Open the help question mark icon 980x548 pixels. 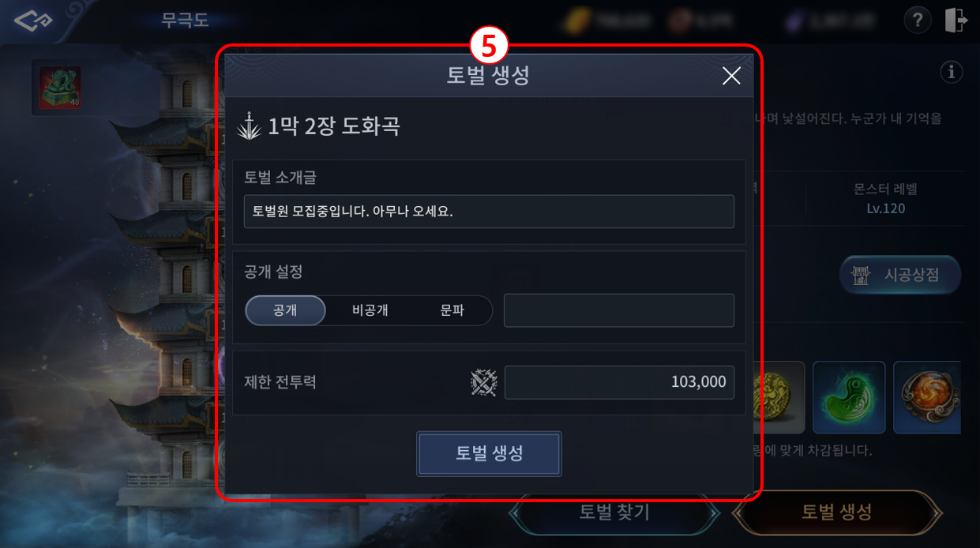pyautogui.click(x=917, y=21)
